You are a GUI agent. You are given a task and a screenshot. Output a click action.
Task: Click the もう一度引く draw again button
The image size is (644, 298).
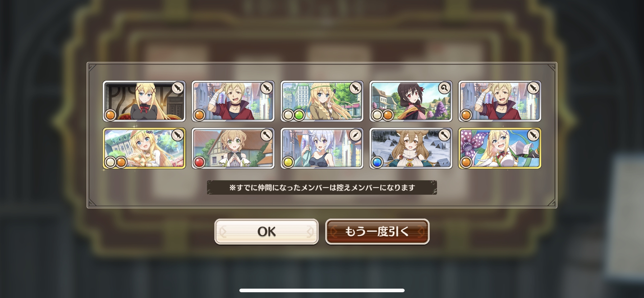(377, 232)
